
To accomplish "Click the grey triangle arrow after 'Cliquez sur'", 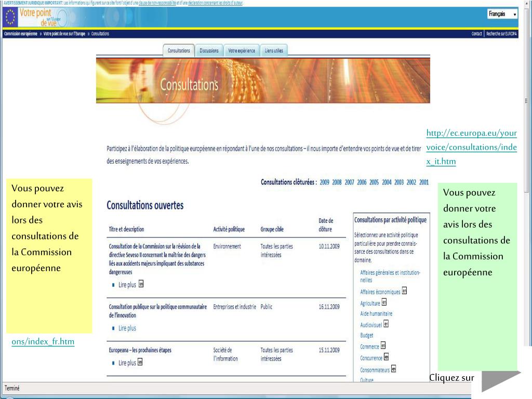I will [x=499, y=381].
